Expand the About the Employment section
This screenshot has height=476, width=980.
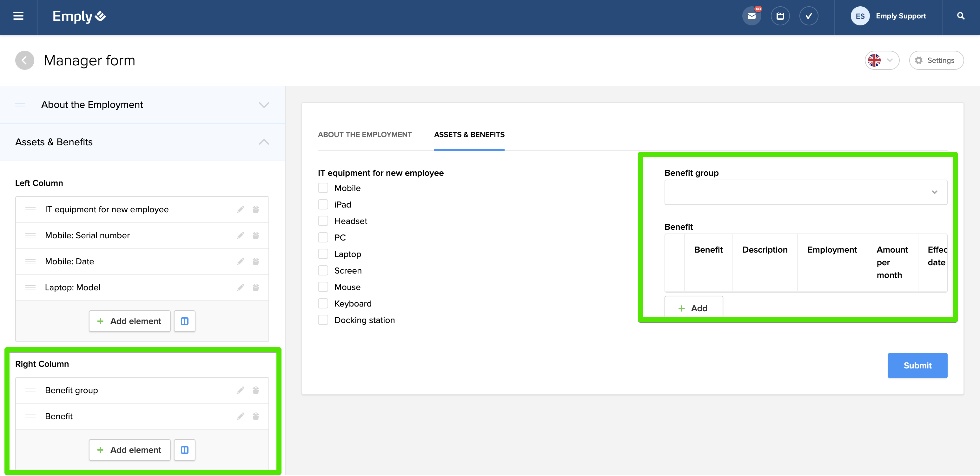pos(264,105)
